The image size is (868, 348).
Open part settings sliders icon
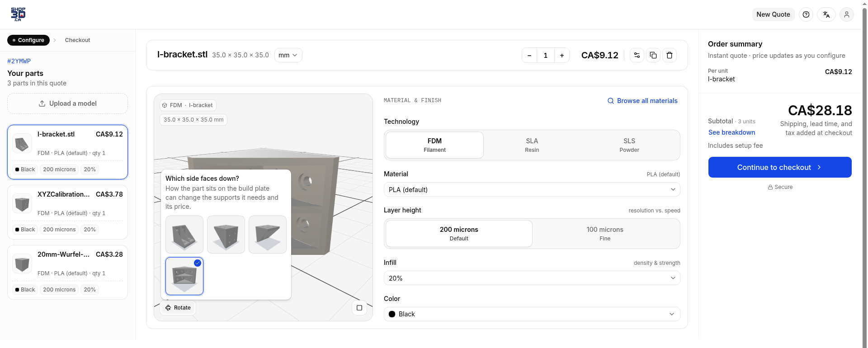(637, 55)
